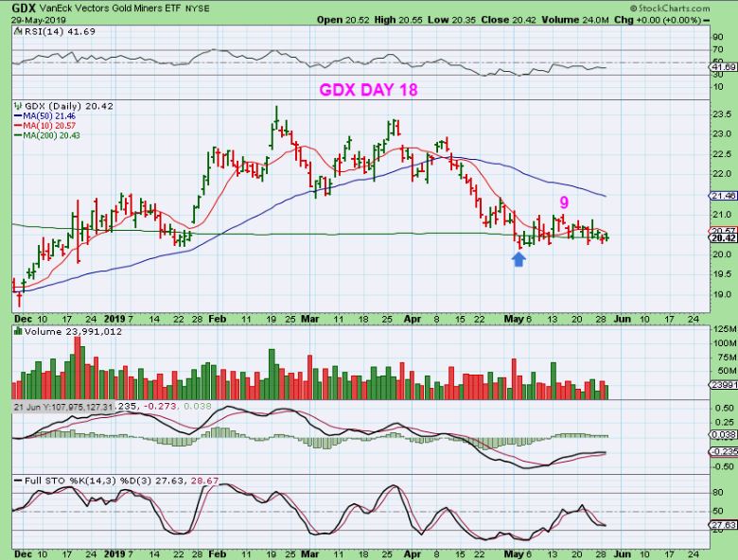
Task: Click the 21 Jun Y:107,975,127.31 readout
Action: [63, 407]
